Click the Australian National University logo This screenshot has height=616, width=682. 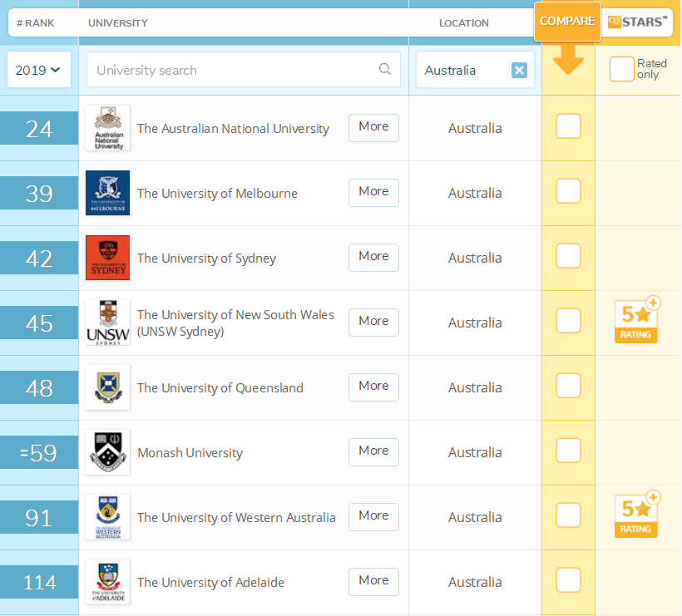click(x=107, y=128)
